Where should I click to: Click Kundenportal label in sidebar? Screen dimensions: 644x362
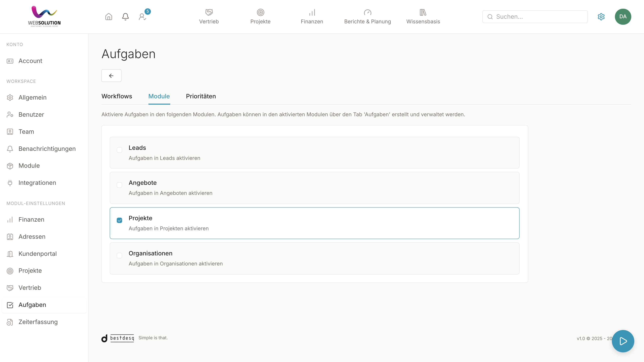37,254
